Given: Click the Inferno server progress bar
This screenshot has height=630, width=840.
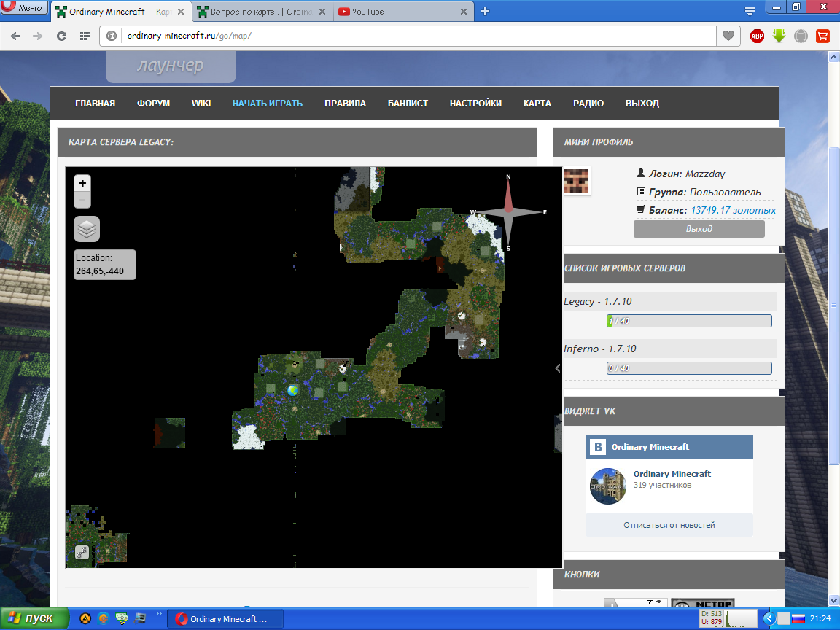Looking at the screenshot, I should (689, 368).
